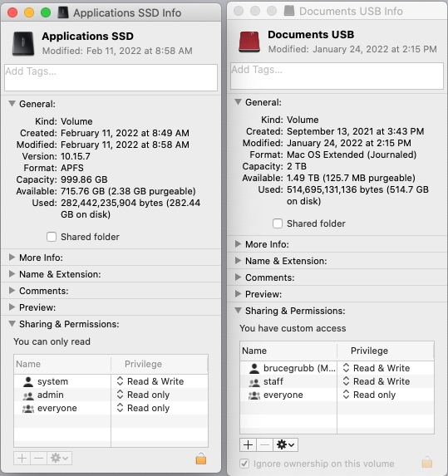Toggle Ignore ownership on this volume checkbox
Screen dimensions: 448x476
(x=244, y=464)
